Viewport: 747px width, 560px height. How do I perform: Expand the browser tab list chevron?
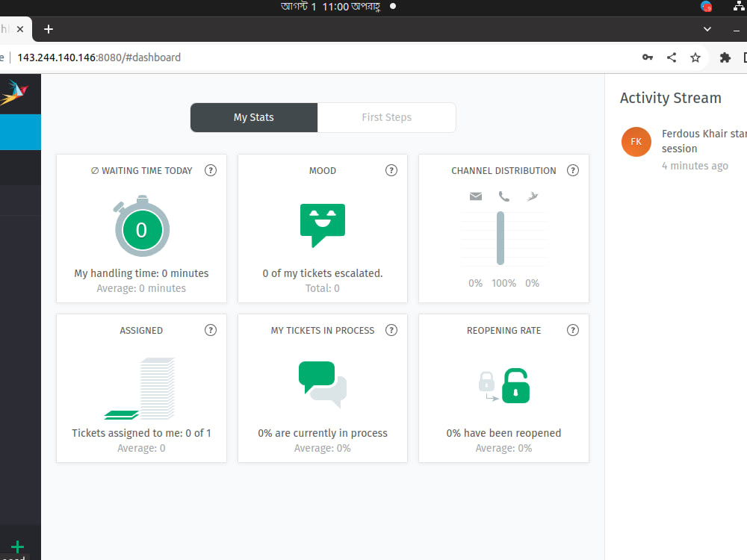pyautogui.click(x=707, y=29)
